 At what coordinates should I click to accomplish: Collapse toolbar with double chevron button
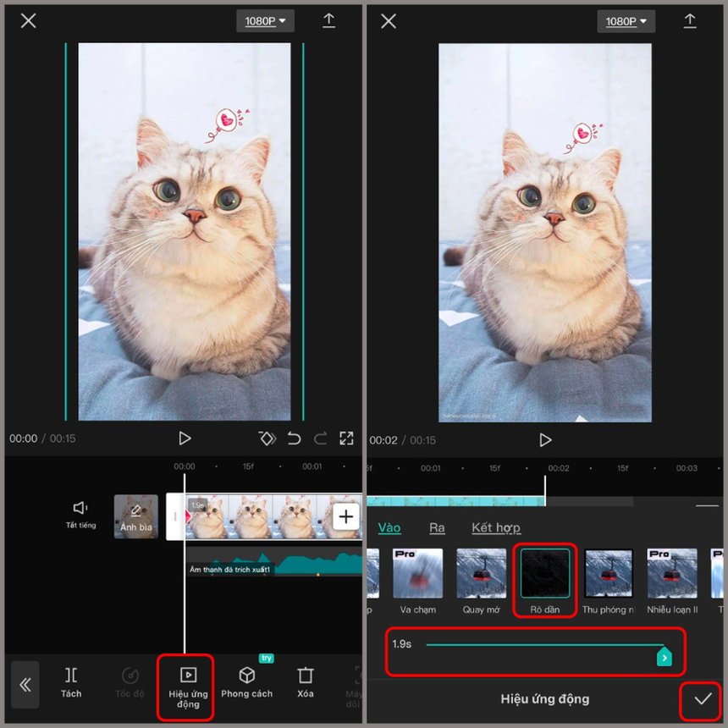pyautogui.click(x=25, y=684)
